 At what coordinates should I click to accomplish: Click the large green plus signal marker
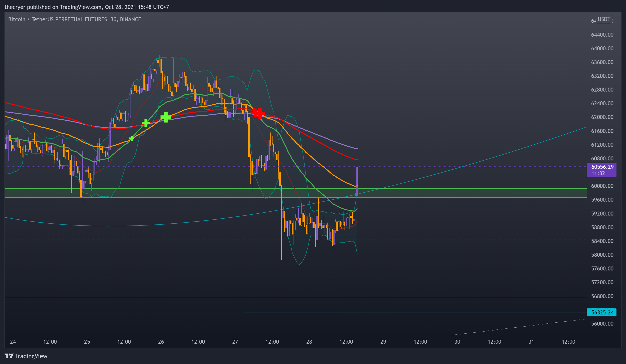tap(166, 117)
